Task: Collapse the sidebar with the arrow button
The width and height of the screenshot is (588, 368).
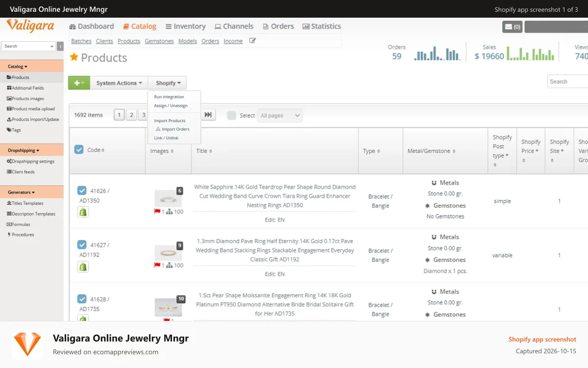Action: [x=60, y=46]
